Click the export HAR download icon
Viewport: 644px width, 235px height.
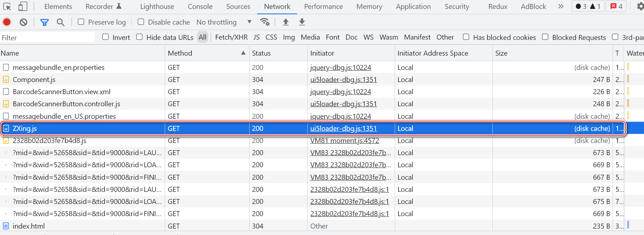pyautogui.click(x=302, y=22)
